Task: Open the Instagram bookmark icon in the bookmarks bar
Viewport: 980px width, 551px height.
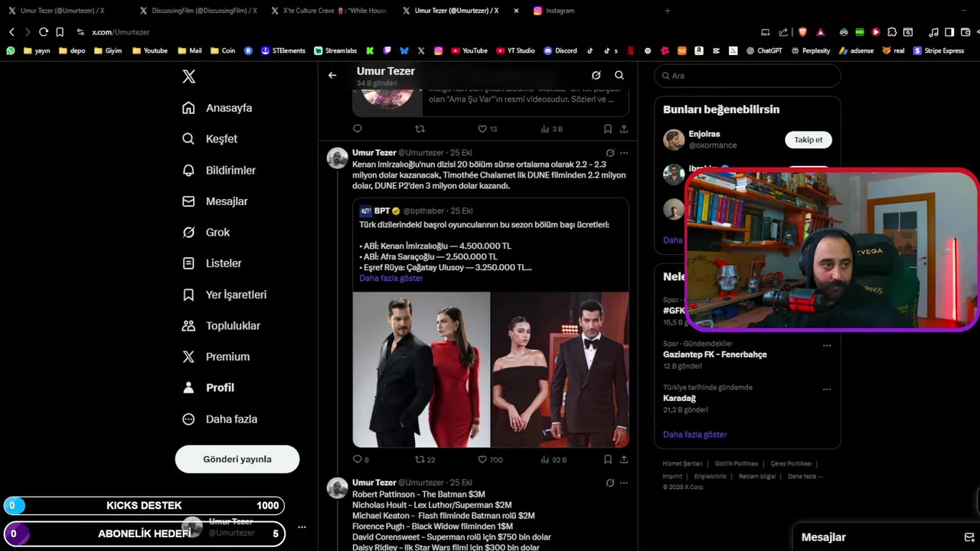Action: [439, 51]
